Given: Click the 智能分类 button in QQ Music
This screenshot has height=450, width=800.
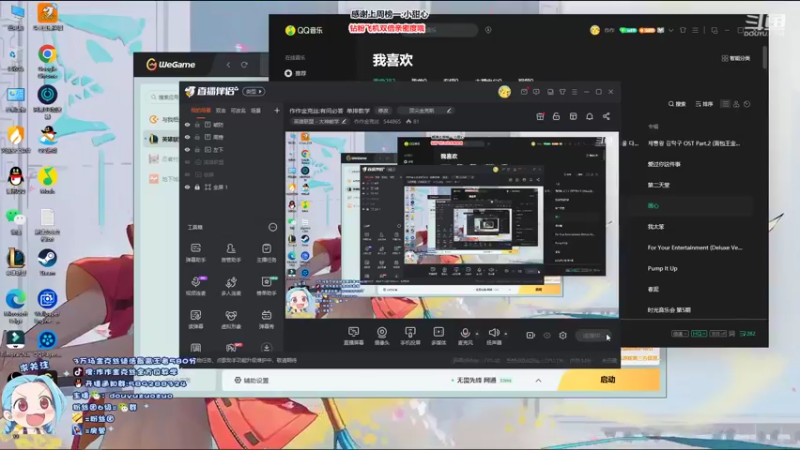Looking at the screenshot, I should pyautogui.click(x=736, y=59).
